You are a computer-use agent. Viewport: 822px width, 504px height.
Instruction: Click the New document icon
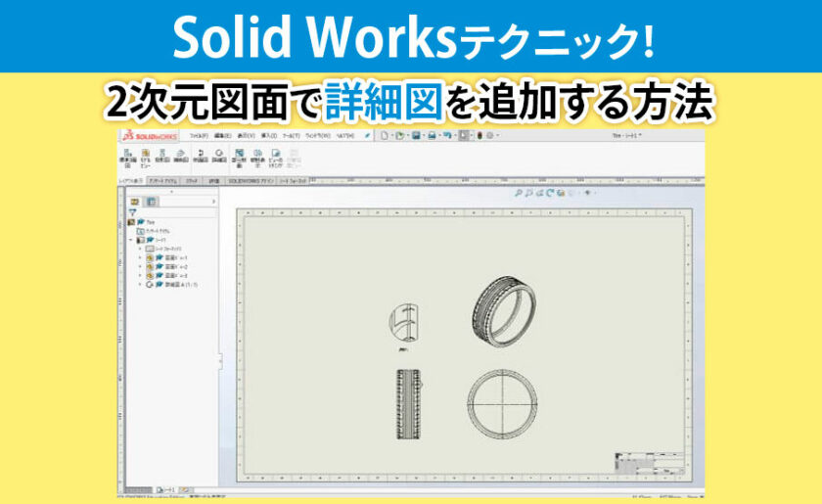[x=385, y=136]
